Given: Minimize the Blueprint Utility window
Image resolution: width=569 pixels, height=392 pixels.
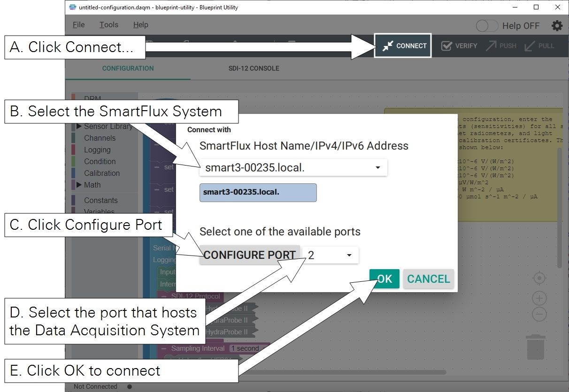Looking at the screenshot, I should 515,7.
